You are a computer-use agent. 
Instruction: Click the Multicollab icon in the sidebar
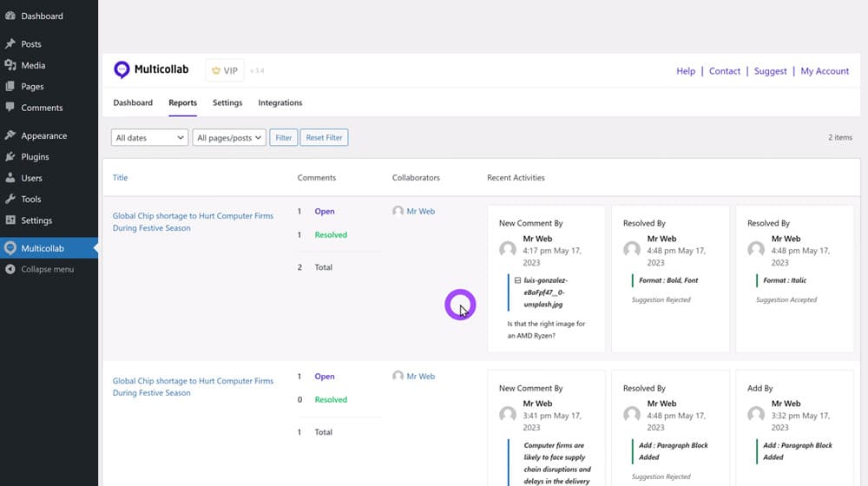tap(10, 248)
